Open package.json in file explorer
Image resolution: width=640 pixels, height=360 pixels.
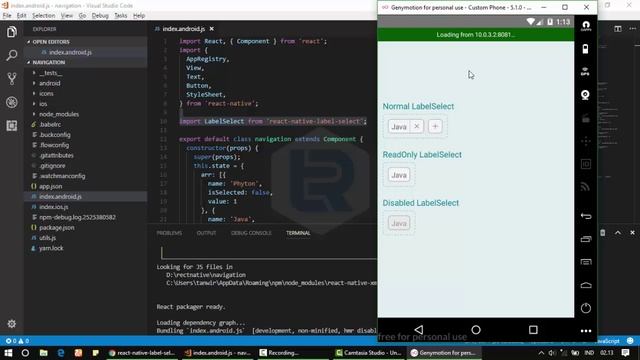pos(57,227)
